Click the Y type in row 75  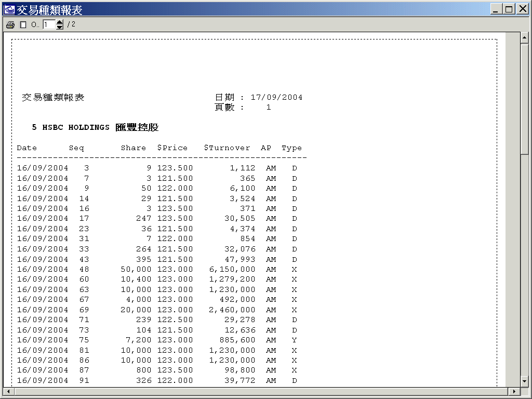294,340
